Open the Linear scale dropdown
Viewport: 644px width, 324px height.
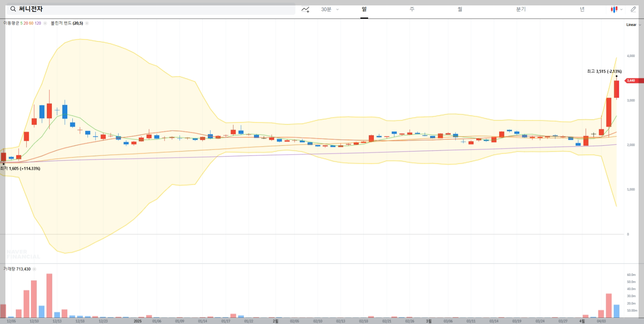(634, 25)
